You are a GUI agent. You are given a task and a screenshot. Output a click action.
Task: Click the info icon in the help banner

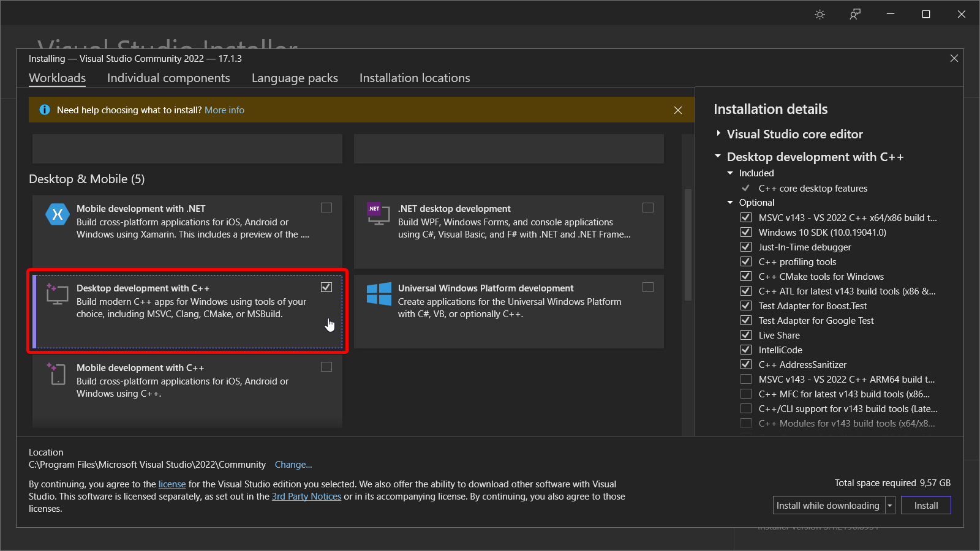pos(45,110)
